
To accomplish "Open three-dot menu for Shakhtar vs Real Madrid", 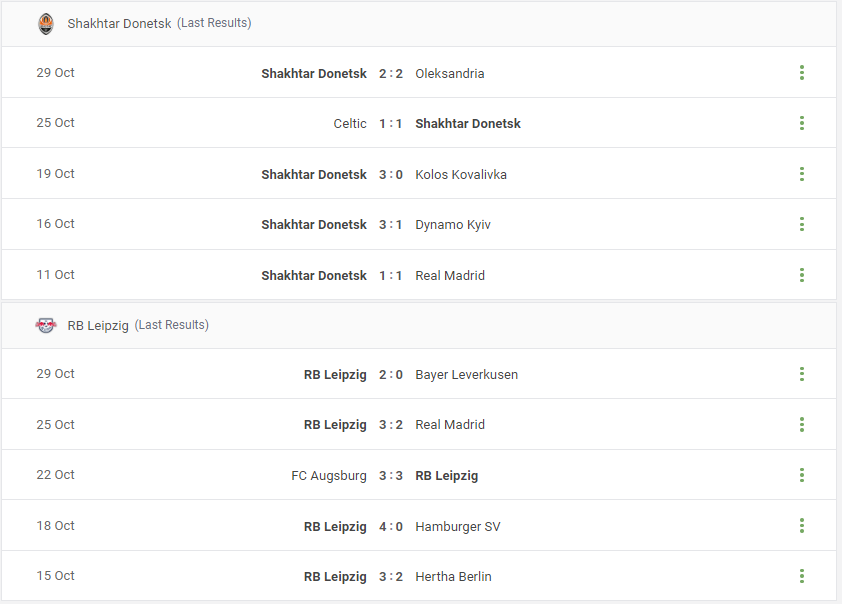I will point(802,275).
